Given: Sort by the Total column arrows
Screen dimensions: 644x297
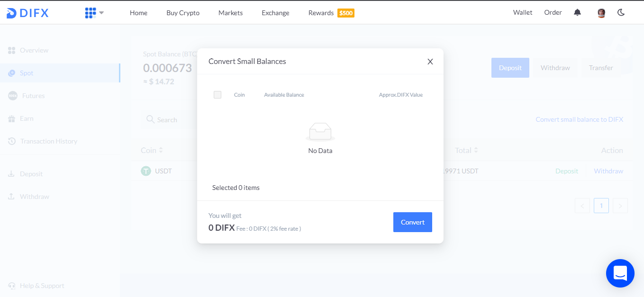Looking at the screenshot, I should click(x=476, y=150).
